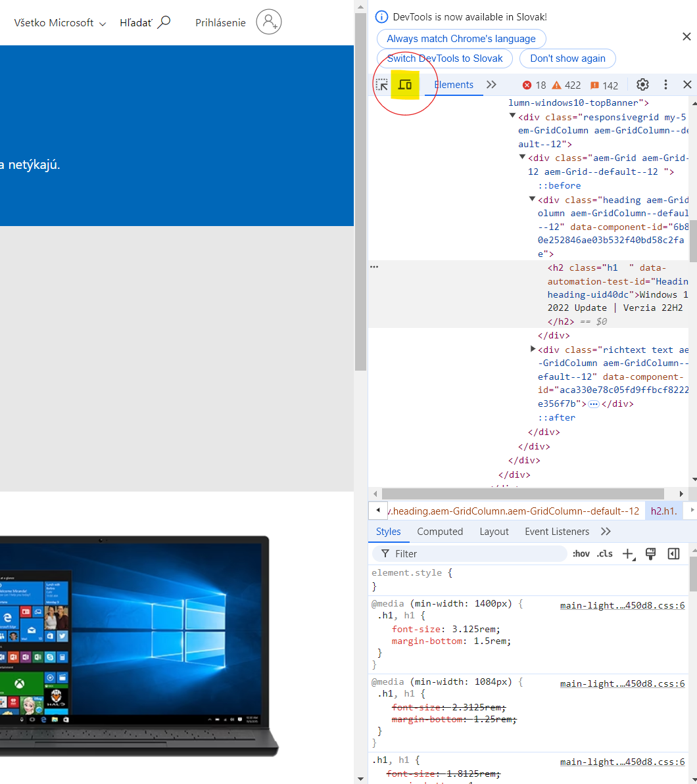Toggle the :hov element state panel

581,553
